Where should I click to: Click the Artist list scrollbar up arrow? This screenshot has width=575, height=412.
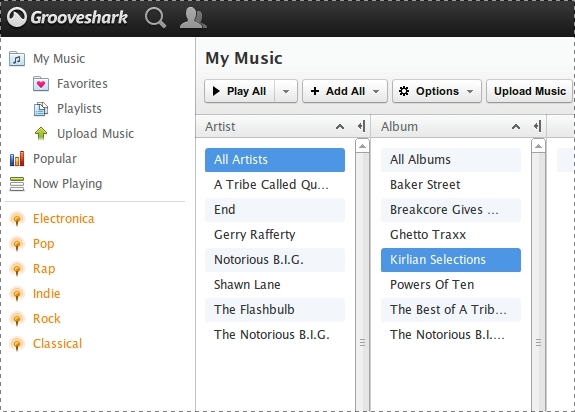tap(362, 146)
